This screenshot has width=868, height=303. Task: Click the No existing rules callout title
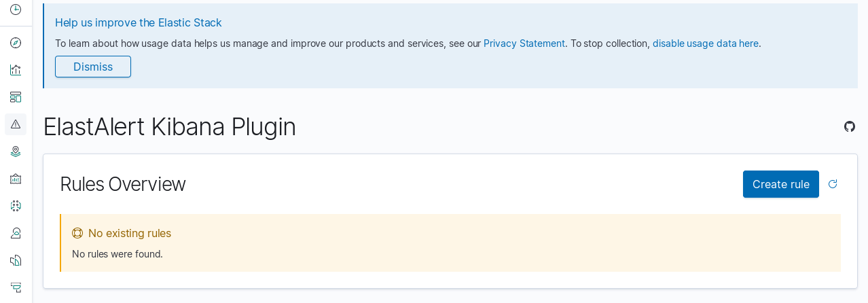pyautogui.click(x=130, y=233)
